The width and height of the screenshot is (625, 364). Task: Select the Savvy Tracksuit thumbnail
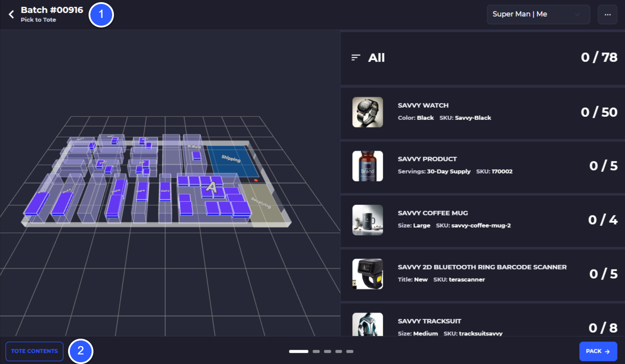tap(367, 324)
